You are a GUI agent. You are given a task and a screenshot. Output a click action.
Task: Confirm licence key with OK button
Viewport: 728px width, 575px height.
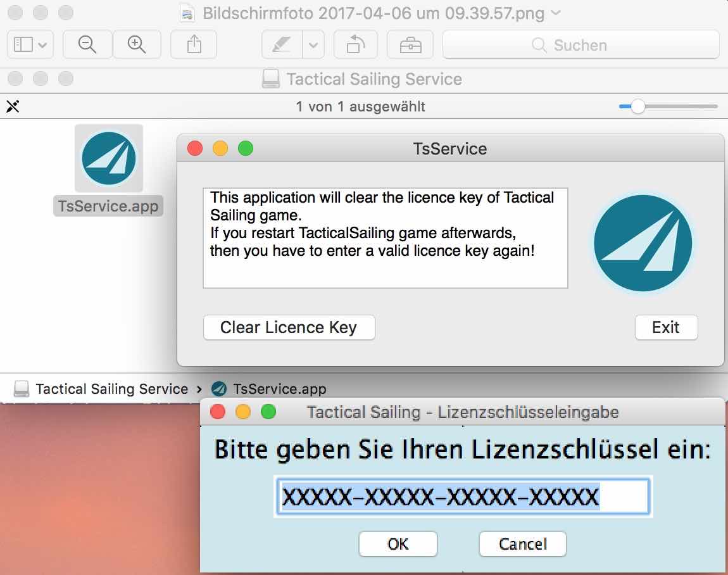(398, 544)
